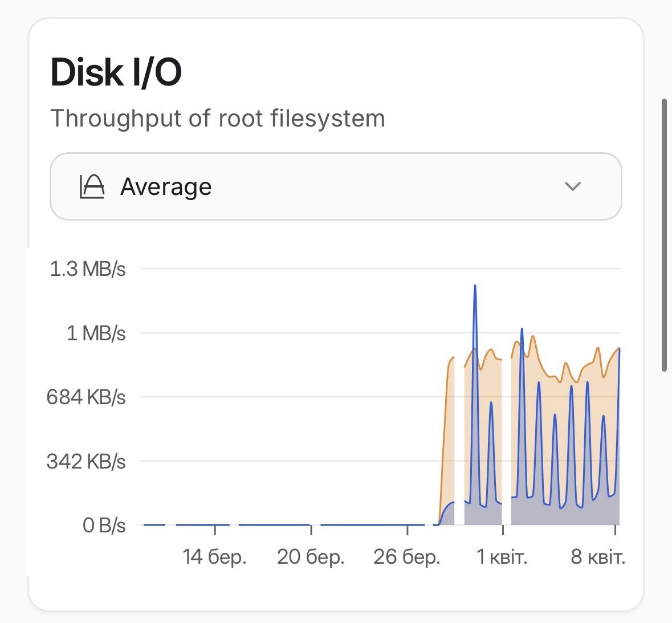This screenshot has height=623, width=672.
Task: Click the 0 B/s axis label
Action: point(104,525)
